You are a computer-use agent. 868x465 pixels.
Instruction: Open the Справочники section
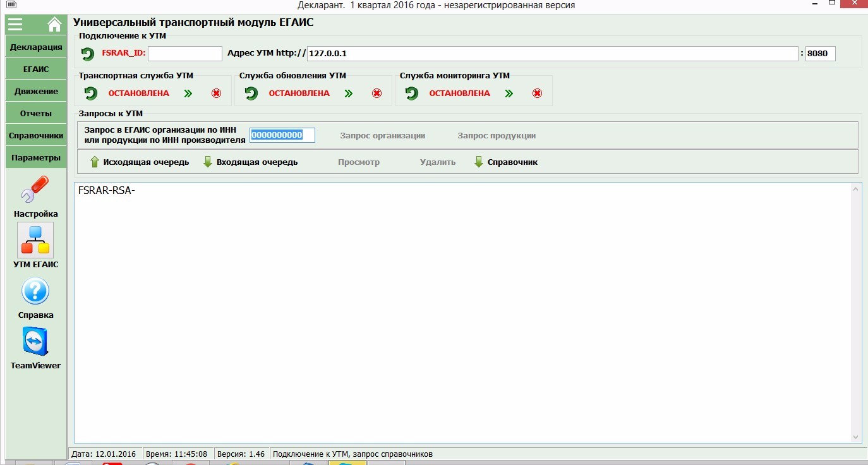tap(36, 136)
